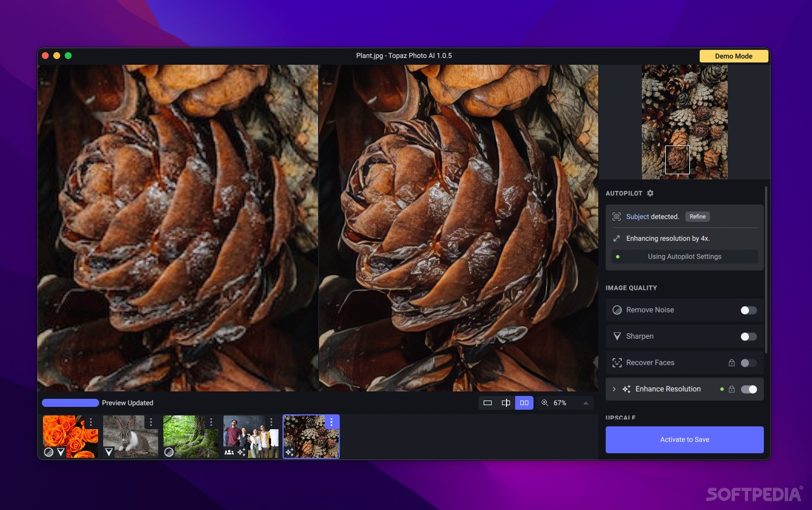Click the subject detection icon
812x510 pixels.
[617, 217]
